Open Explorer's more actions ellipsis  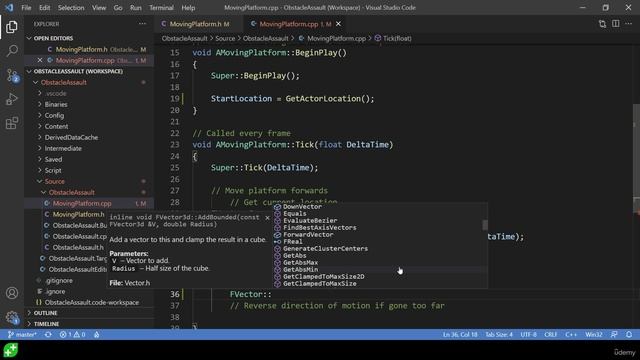coord(142,24)
